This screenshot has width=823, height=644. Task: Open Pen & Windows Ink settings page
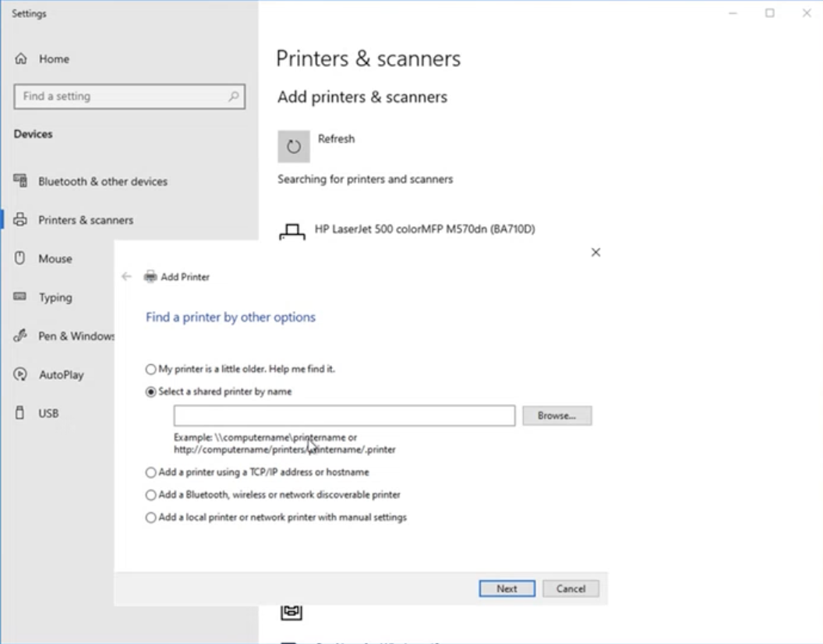(76, 336)
